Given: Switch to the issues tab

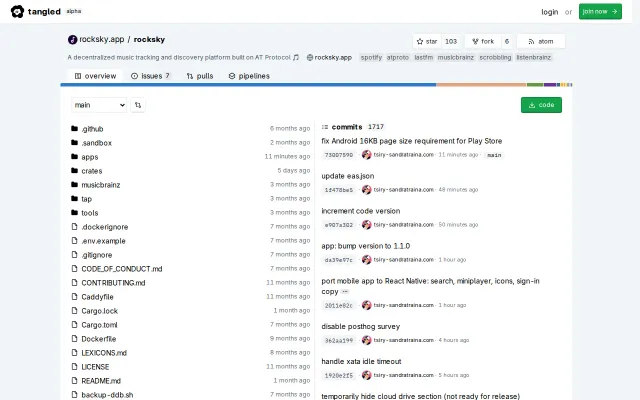Looking at the screenshot, I should 150,76.
